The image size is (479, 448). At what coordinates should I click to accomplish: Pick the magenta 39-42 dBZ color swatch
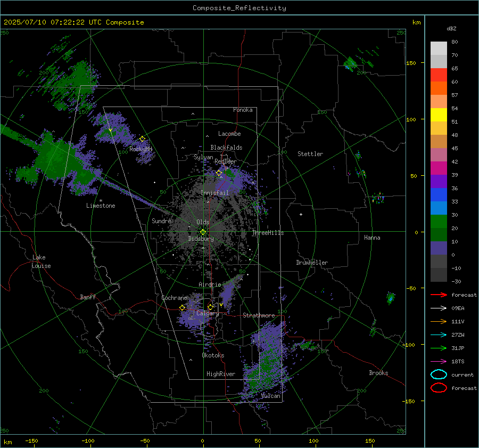pos(439,168)
